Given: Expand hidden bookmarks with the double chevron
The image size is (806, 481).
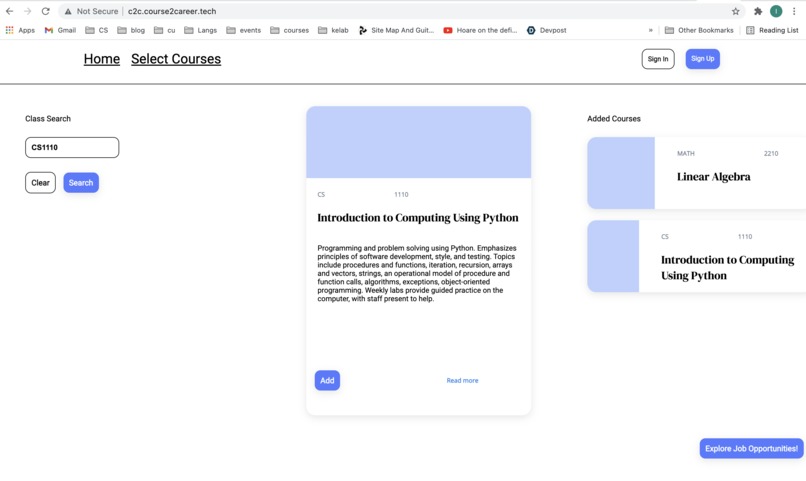Looking at the screenshot, I should click(x=651, y=30).
